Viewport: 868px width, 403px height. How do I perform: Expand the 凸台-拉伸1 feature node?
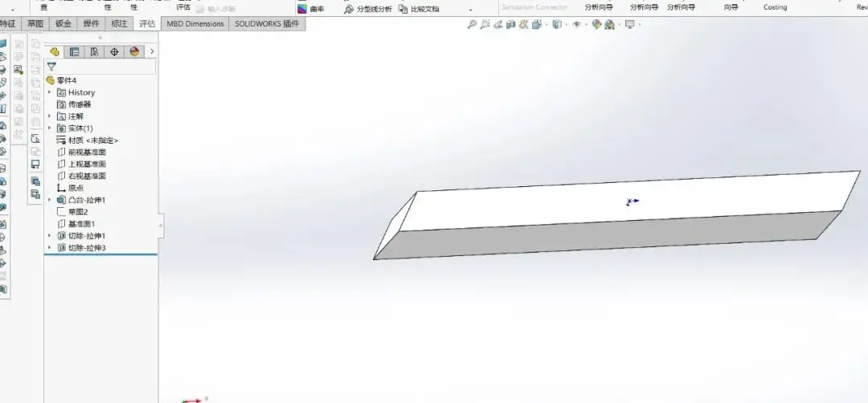(x=49, y=200)
